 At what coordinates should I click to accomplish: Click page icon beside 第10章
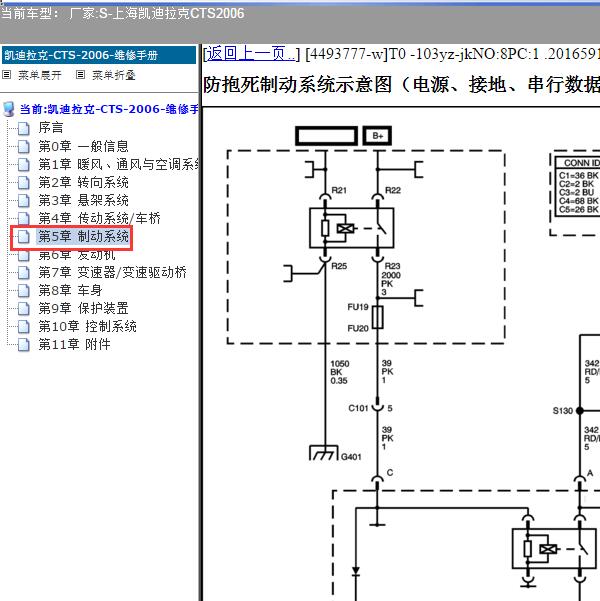[x=24, y=327]
